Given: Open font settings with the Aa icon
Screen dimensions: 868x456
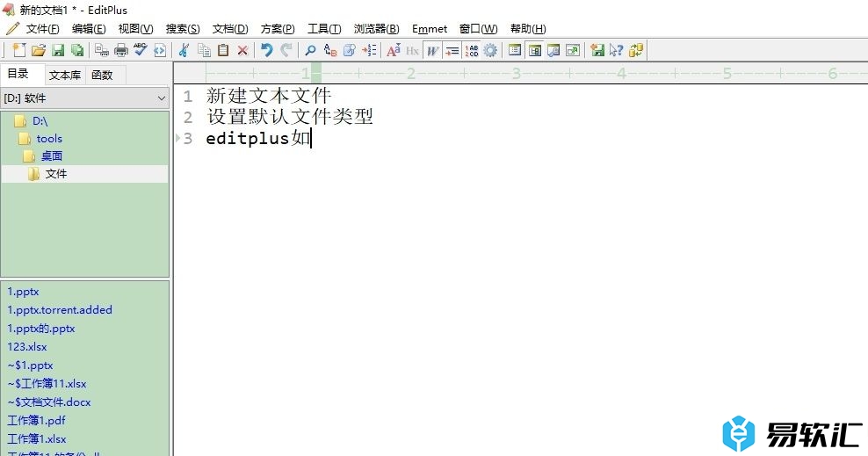Looking at the screenshot, I should [393, 50].
